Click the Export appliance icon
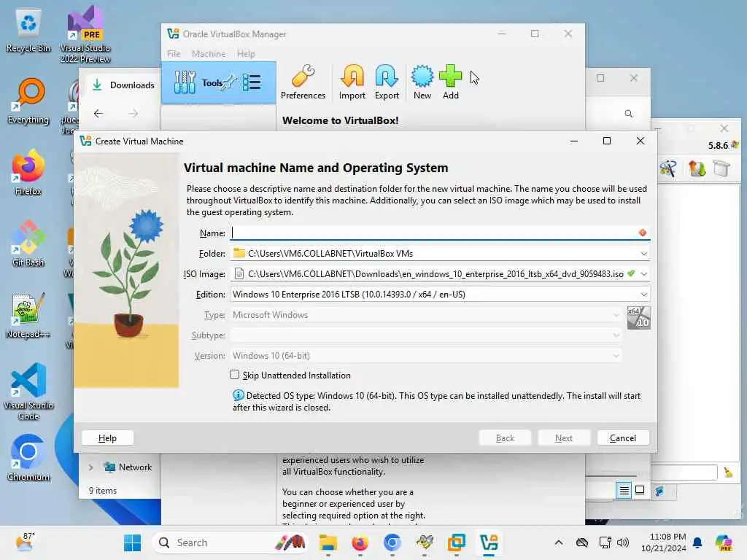The width and height of the screenshot is (747, 560). pyautogui.click(x=387, y=82)
